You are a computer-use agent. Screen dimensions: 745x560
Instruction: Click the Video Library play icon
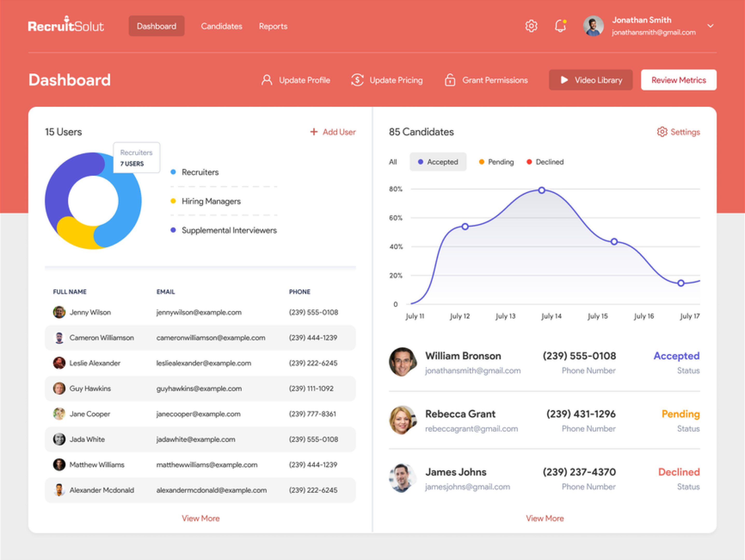point(564,80)
